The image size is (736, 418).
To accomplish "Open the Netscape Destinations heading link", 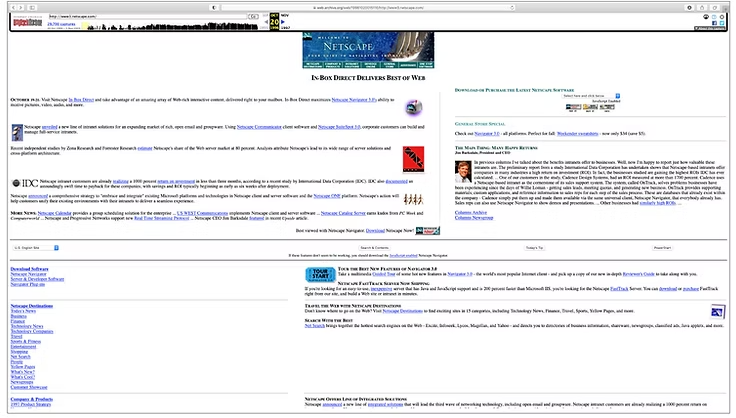I will (32, 306).
